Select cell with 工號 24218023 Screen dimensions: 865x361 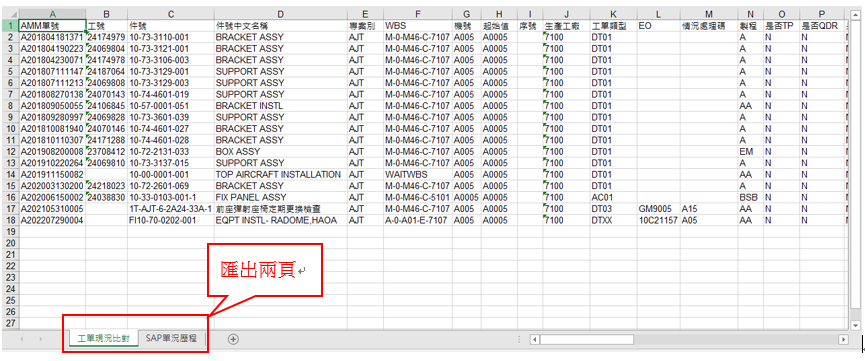[x=106, y=186]
